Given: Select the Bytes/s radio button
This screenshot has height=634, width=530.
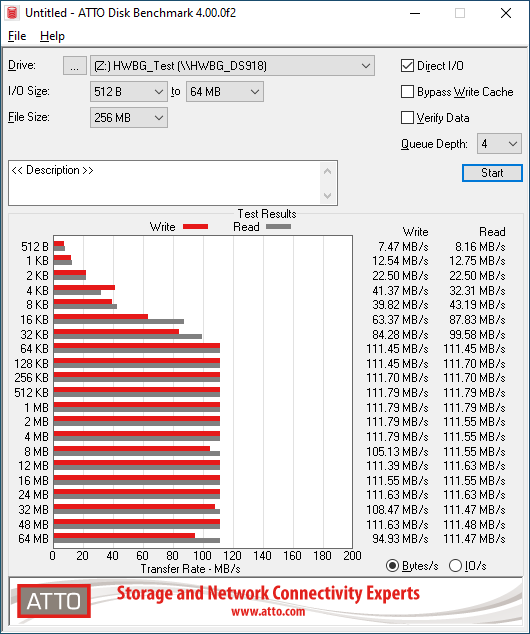Looking at the screenshot, I should click(392, 565).
